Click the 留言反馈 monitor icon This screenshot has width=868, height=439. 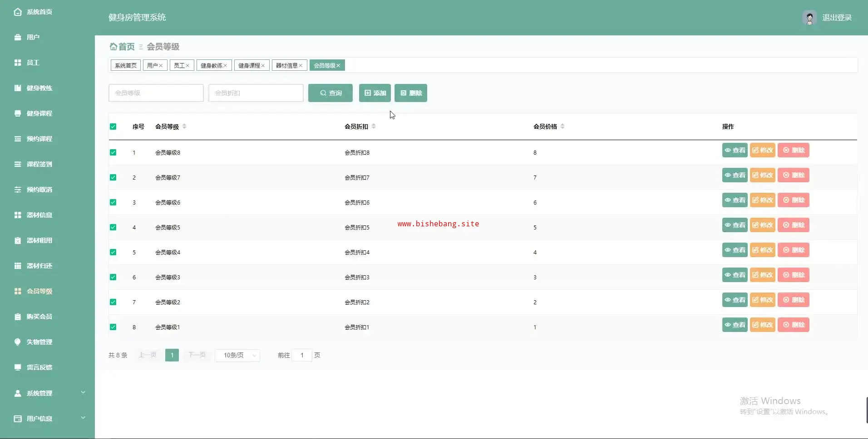click(x=18, y=367)
